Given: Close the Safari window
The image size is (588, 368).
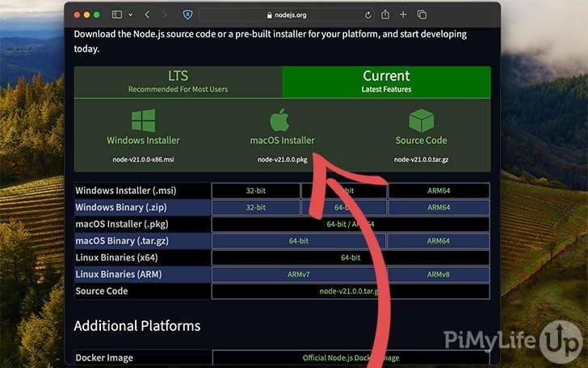Looking at the screenshot, I should [77, 15].
